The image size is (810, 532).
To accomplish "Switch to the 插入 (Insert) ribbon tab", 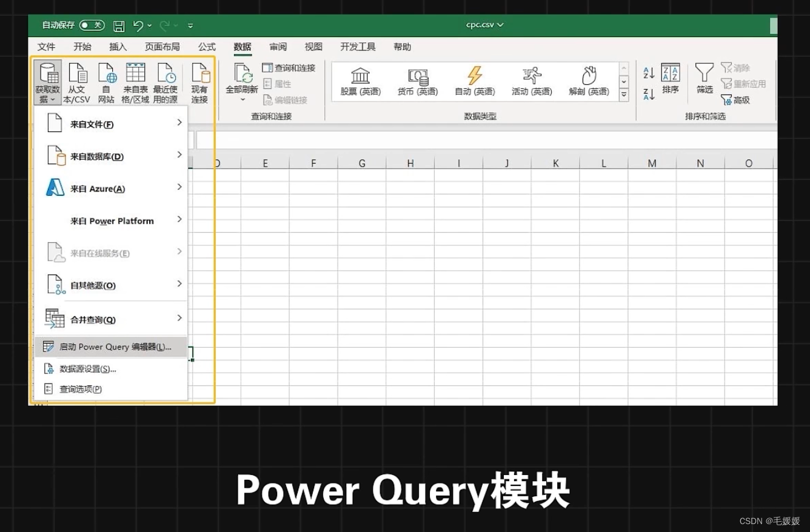I will (118, 47).
